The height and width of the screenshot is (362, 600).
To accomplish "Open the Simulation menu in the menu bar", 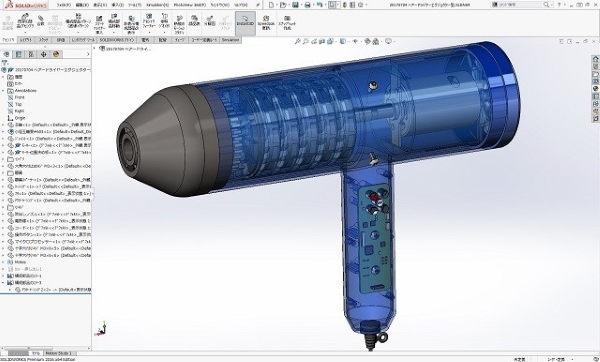I will coord(158,5).
